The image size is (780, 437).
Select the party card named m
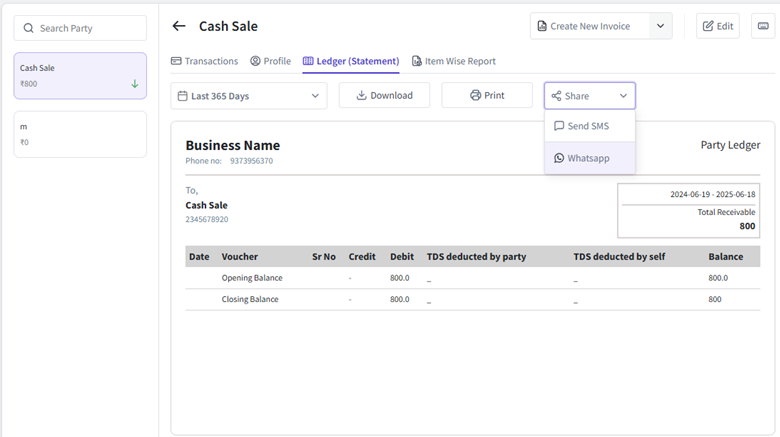[x=80, y=134]
